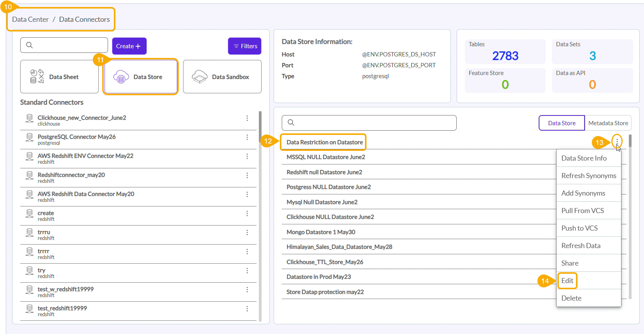Switch to the Metadata Store toggle view
Viewport: 644px width, 334px height.
click(x=608, y=123)
